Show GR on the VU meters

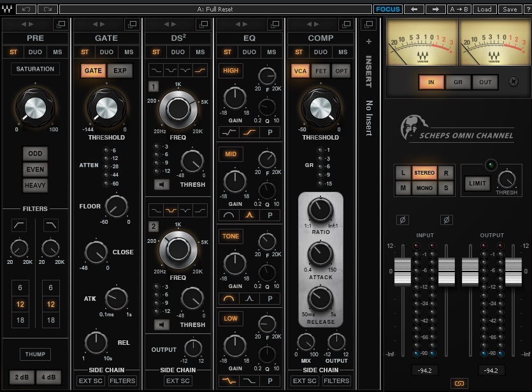point(458,82)
